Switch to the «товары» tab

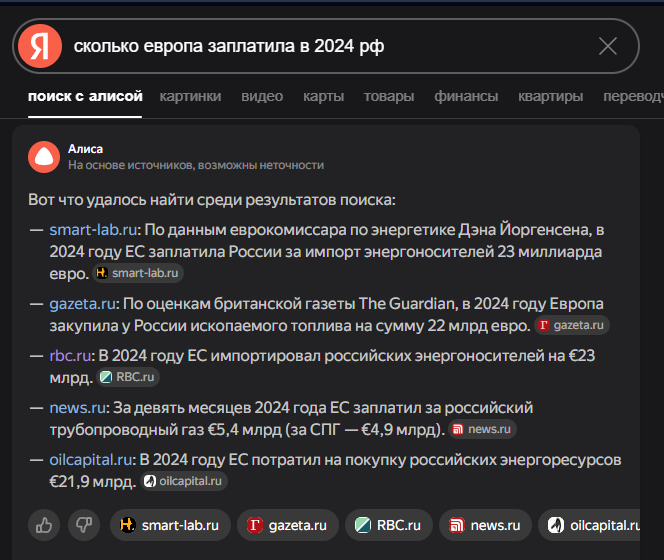click(389, 97)
